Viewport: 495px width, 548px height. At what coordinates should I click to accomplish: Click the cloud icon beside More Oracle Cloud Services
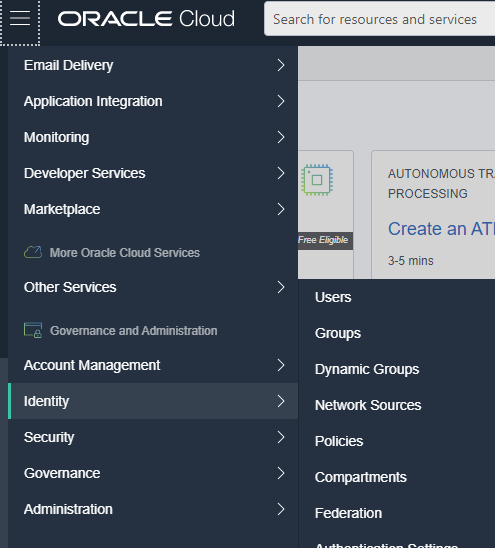tap(33, 252)
